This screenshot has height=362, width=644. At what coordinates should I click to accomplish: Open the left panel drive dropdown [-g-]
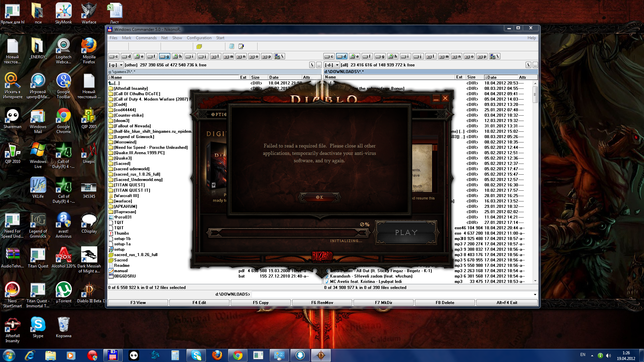click(116, 65)
